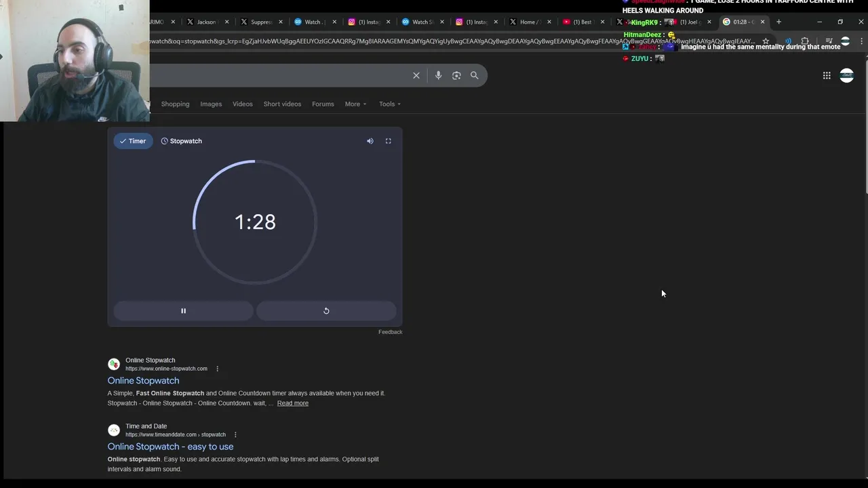Open a new browser tab
868x488 pixels.
(x=778, y=22)
